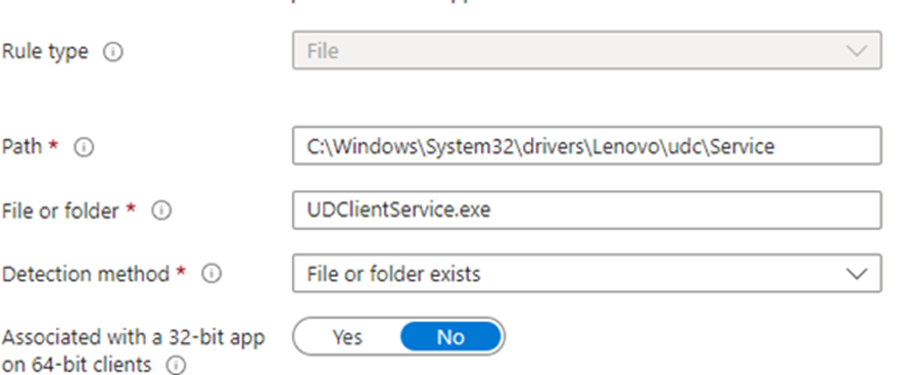Viewport: 903px width, 375px height.
Task: Click the Rule type info icon
Action: pos(113,52)
